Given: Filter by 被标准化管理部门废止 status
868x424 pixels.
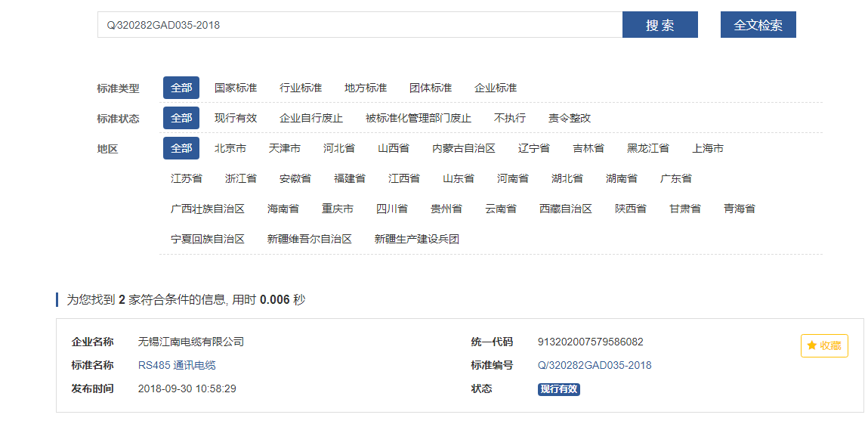Looking at the screenshot, I should (x=419, y=118).
